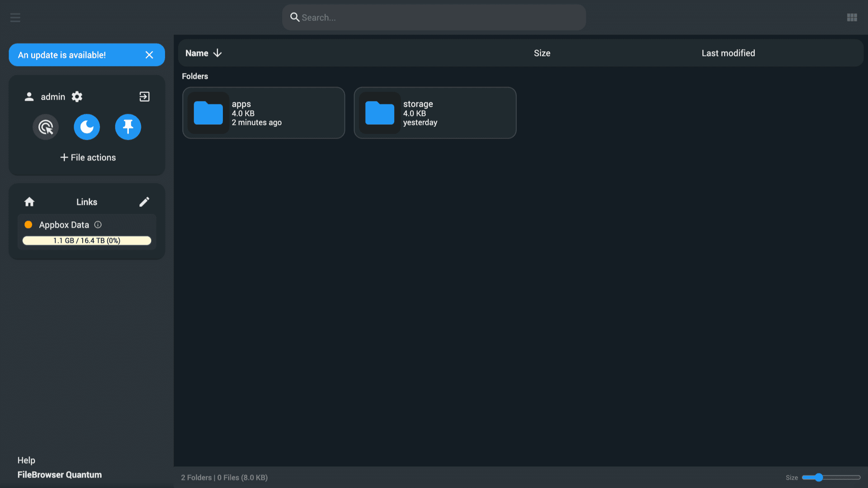This screenshot has height=488, width=868.
Task: Open the update available notification
Action: click(62, 55)
